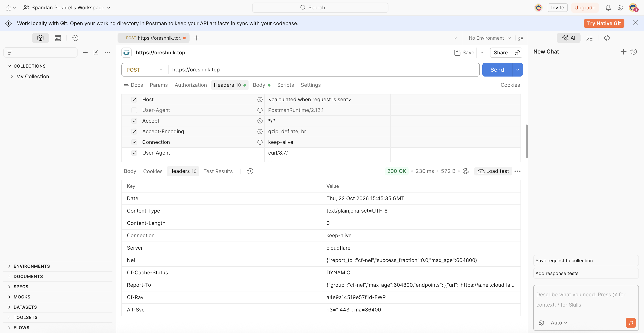Click the network info globe-lock icon
644x333 pixels.
(466, 171)
